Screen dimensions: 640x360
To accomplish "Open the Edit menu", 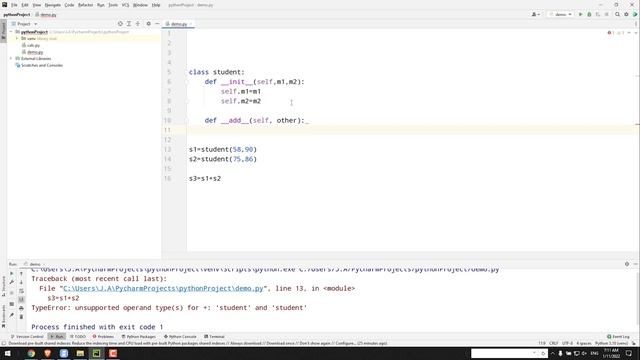I will click(x=25, y=5).
